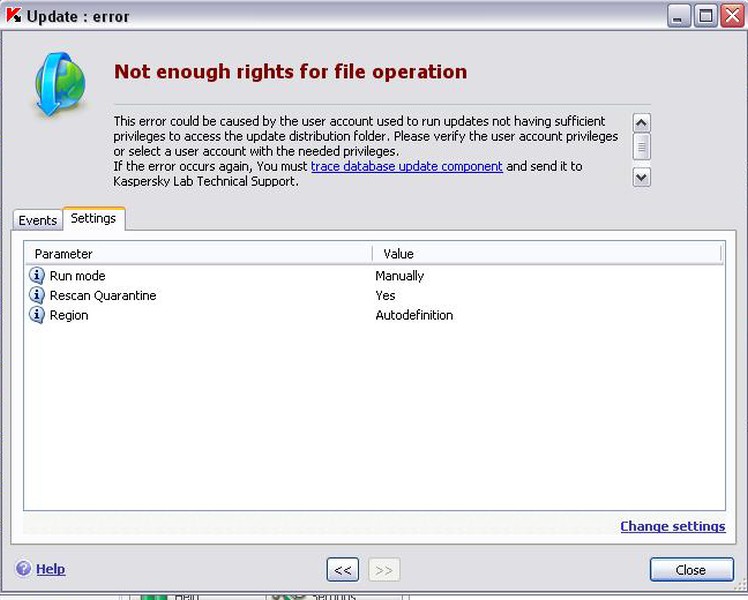Open the Change settings link
This screenshot has height=600, width=748.
click(673, 526)
